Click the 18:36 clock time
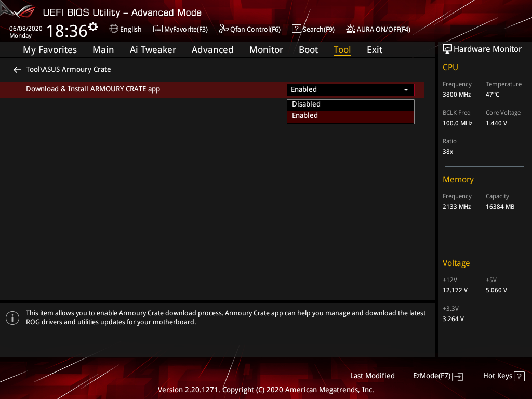Screen dimensions: 532x399 click(x=67, y=31)
